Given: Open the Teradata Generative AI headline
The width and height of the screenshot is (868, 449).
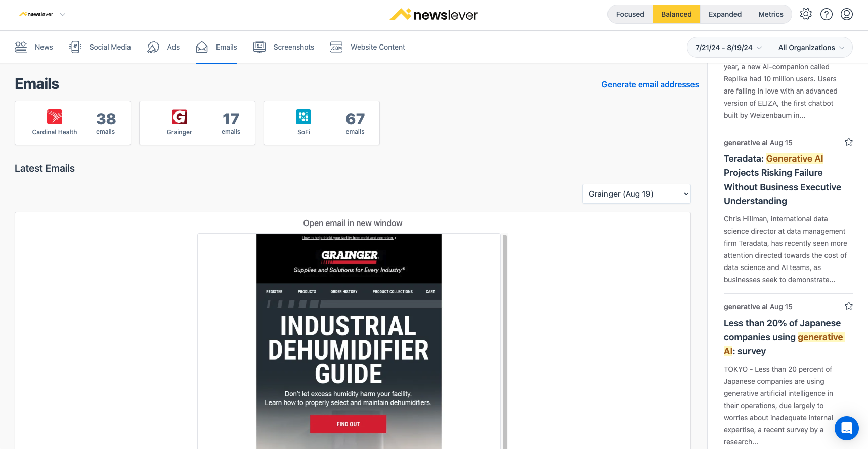Looking at the screenshot, I should pyautogui.click(x=783, y=179).
